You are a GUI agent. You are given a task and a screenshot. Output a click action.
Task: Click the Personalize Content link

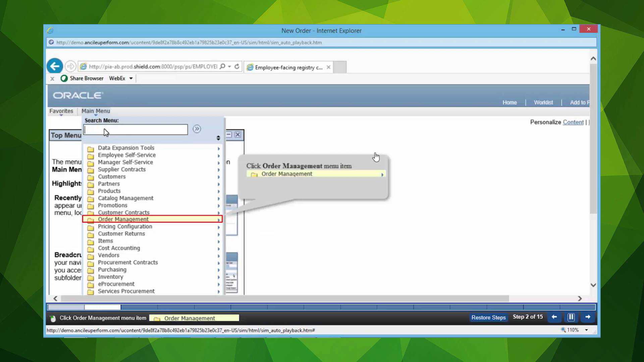(x=573, y=122)
